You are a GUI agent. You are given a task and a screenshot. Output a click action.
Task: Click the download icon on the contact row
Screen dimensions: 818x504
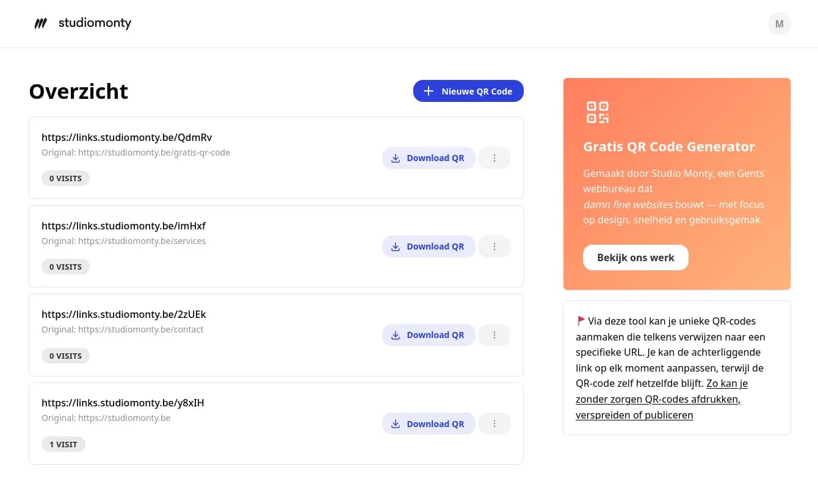tap(396, 334)
